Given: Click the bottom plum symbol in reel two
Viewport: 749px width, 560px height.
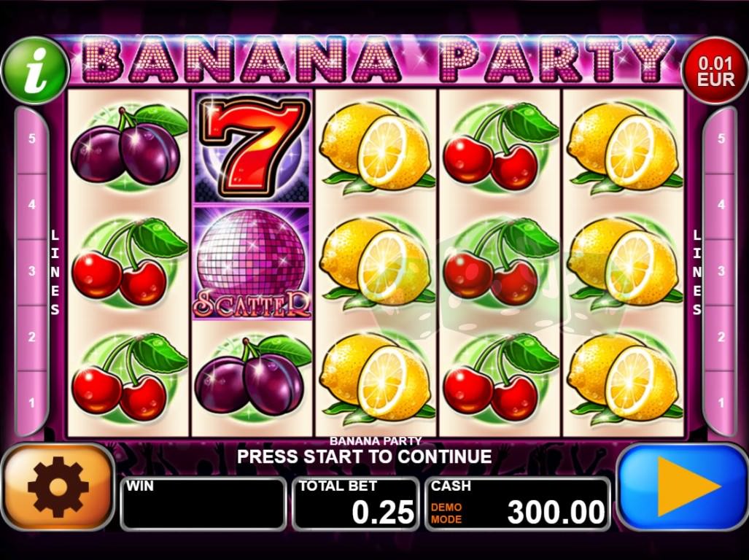Looking at the screenshot, I should point(252,377).
